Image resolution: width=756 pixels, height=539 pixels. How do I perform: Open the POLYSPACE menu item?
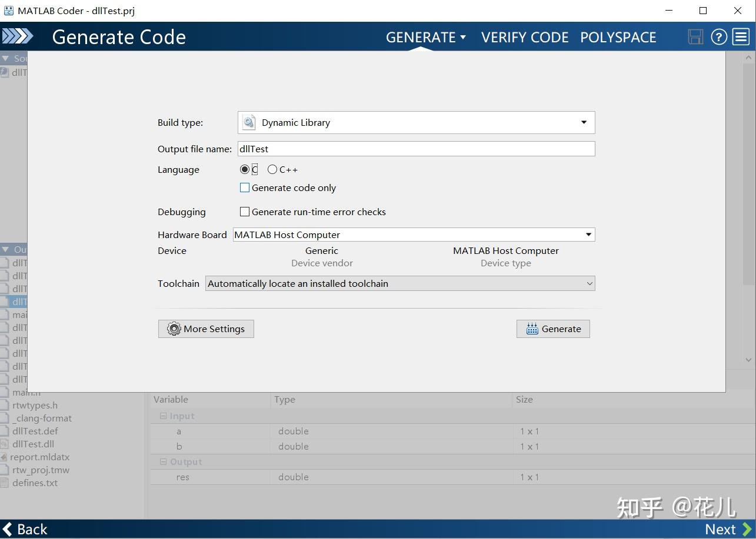point(618,36)
